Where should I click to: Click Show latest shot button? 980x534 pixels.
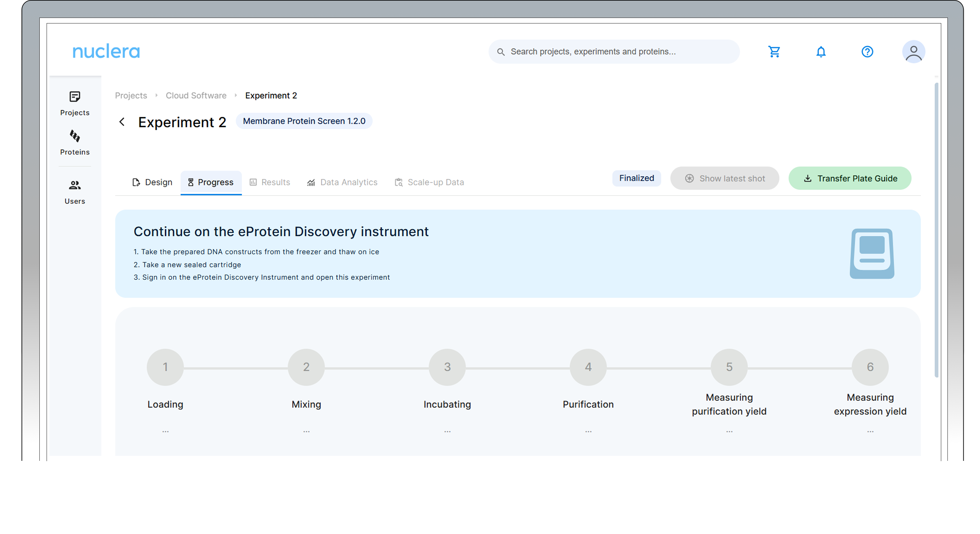tap(724, 179)
